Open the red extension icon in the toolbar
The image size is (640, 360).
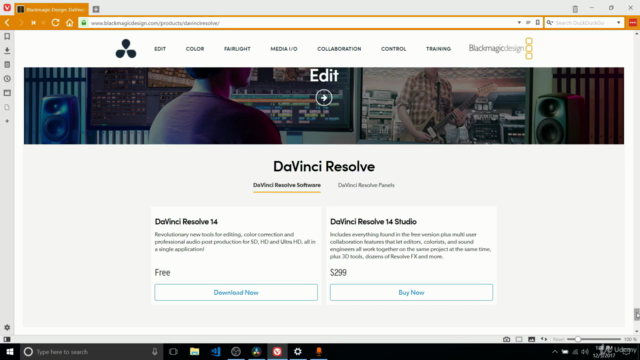pos(633,23)
